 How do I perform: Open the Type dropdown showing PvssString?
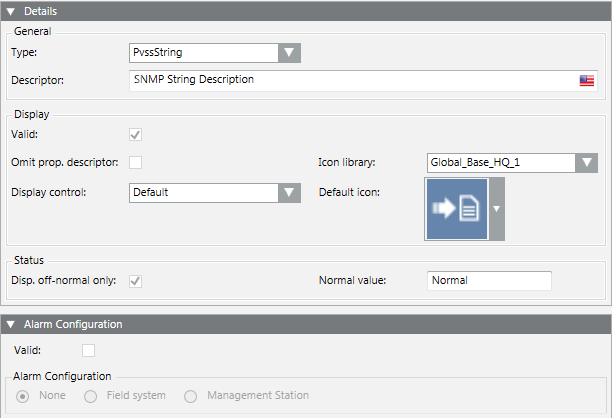[x=289, y=53]
